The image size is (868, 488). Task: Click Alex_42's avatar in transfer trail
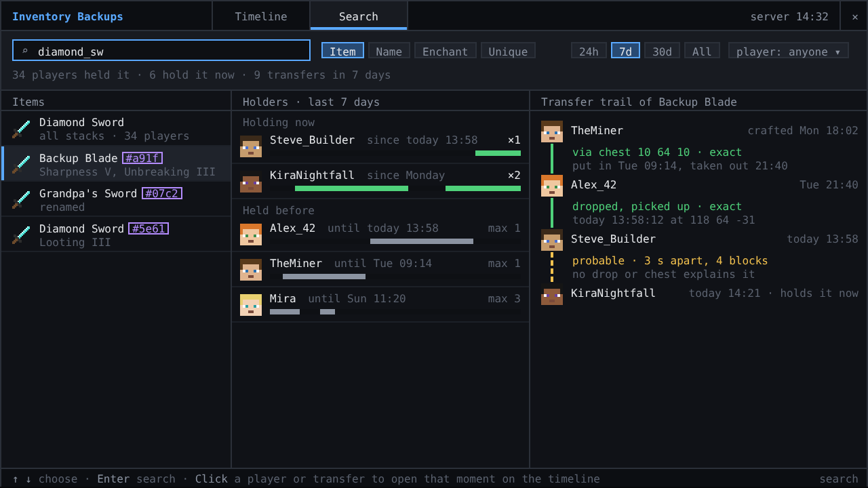552,186
